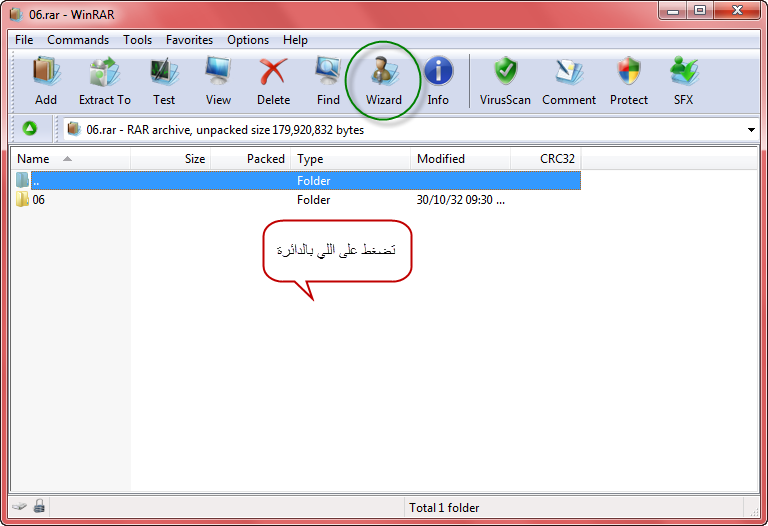The height and width of the screenshot is (526, 768).
Task: Launch the Wizard tool
Action: click(x=384, y=81)
